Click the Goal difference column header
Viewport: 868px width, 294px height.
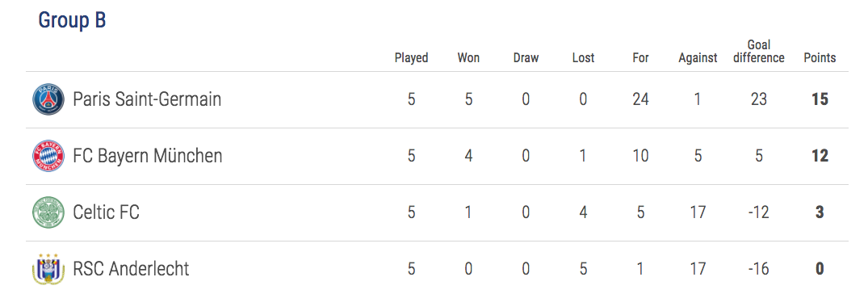pyautogui.click(x=759, y=51)
